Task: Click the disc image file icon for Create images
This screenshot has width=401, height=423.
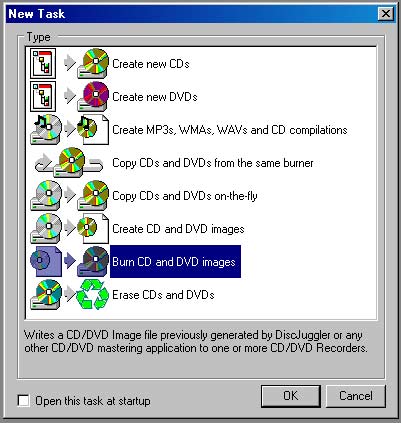Action: pos(93,228)
